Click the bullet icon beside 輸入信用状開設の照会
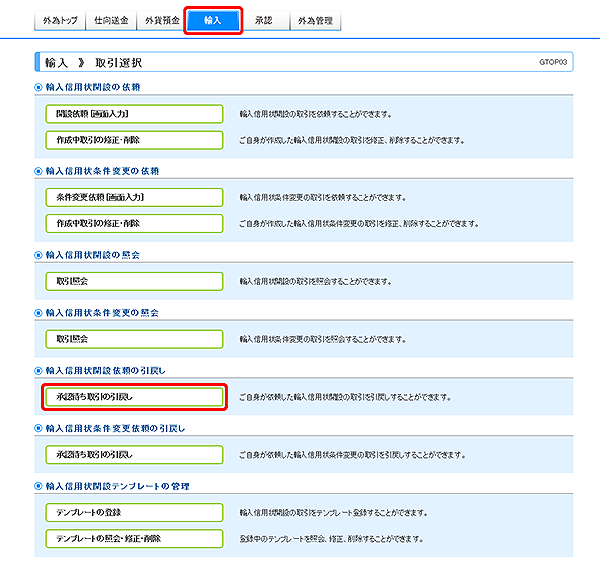 pyautogui.click(x=38, y=255)
